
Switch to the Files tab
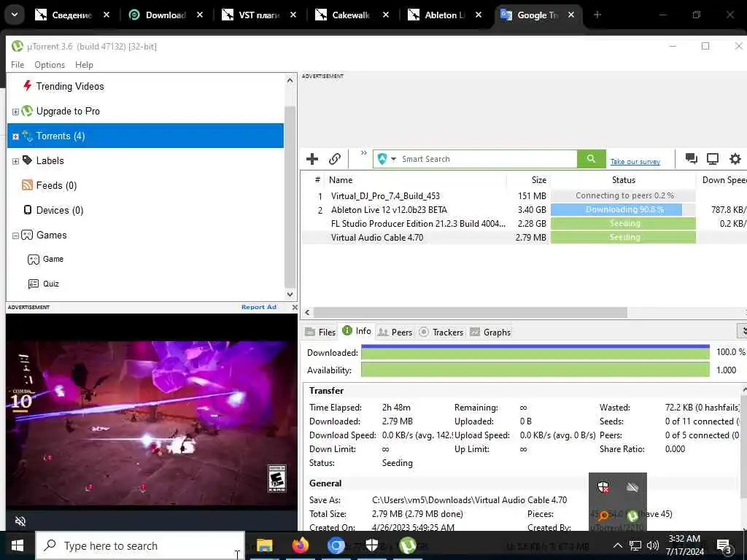[321, 332]
